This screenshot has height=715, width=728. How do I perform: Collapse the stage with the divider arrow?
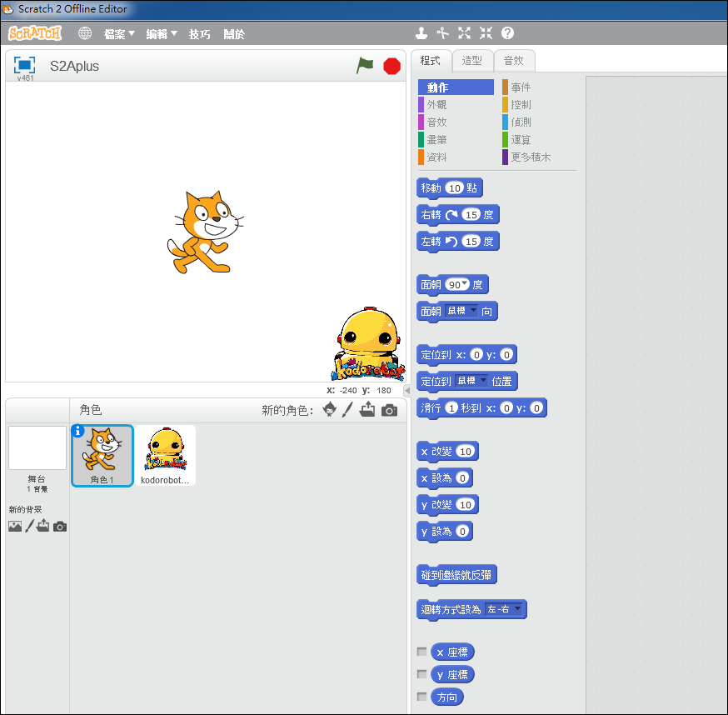(x=407, y=390)
